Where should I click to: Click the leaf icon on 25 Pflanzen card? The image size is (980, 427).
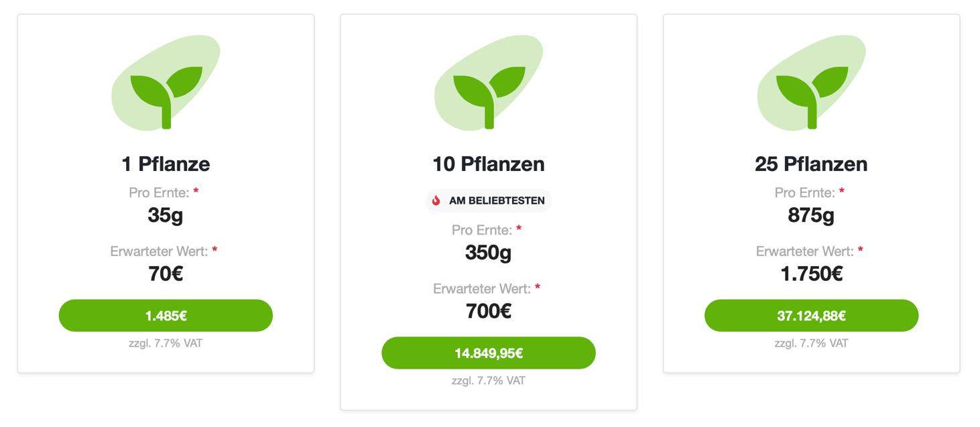(x=811, y=82)
